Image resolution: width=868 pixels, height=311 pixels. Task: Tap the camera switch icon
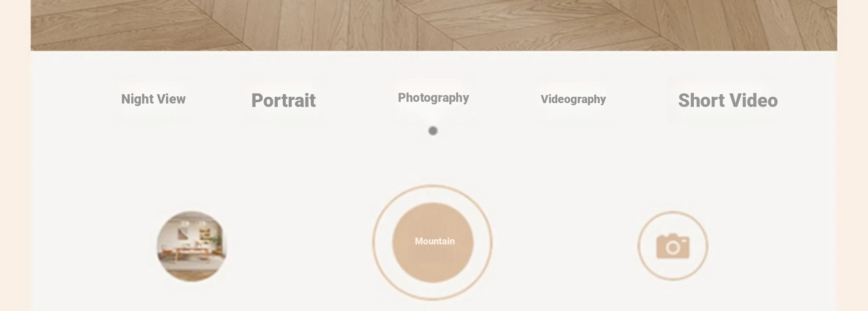(x=673, y=246)
